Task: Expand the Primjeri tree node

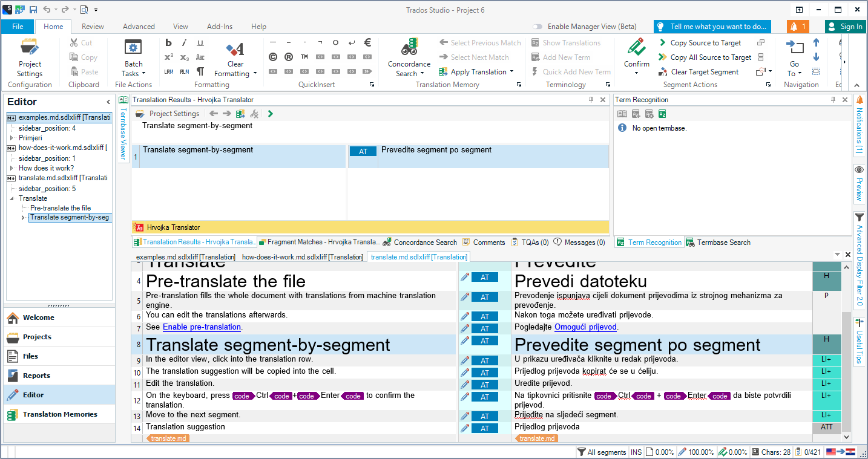Action: (12, 138)
